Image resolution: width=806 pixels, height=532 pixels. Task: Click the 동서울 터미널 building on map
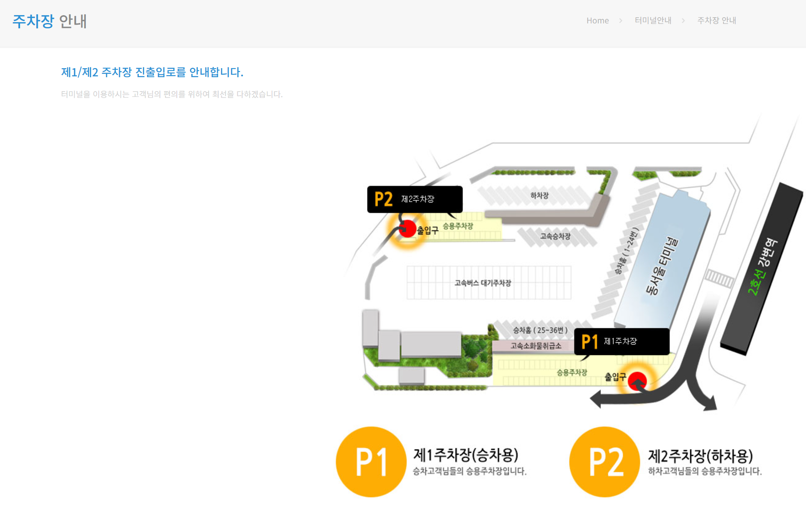pyautogui.click(x=662, y=265)
